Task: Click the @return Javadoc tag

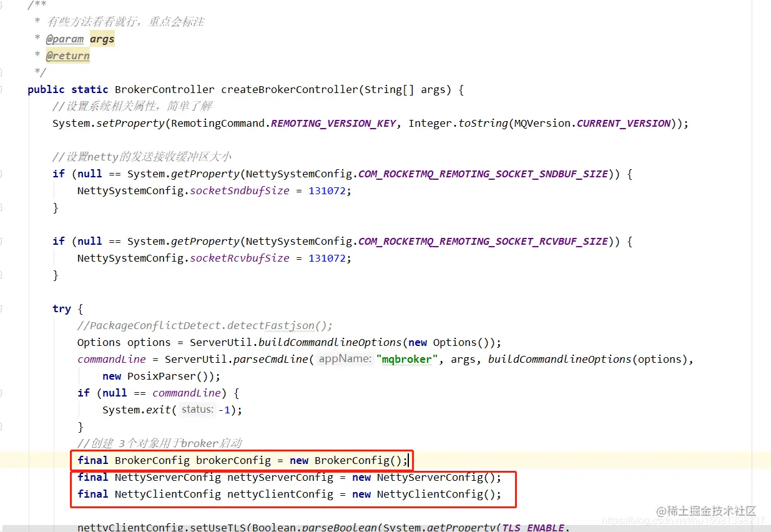Action: coord(68,56)
